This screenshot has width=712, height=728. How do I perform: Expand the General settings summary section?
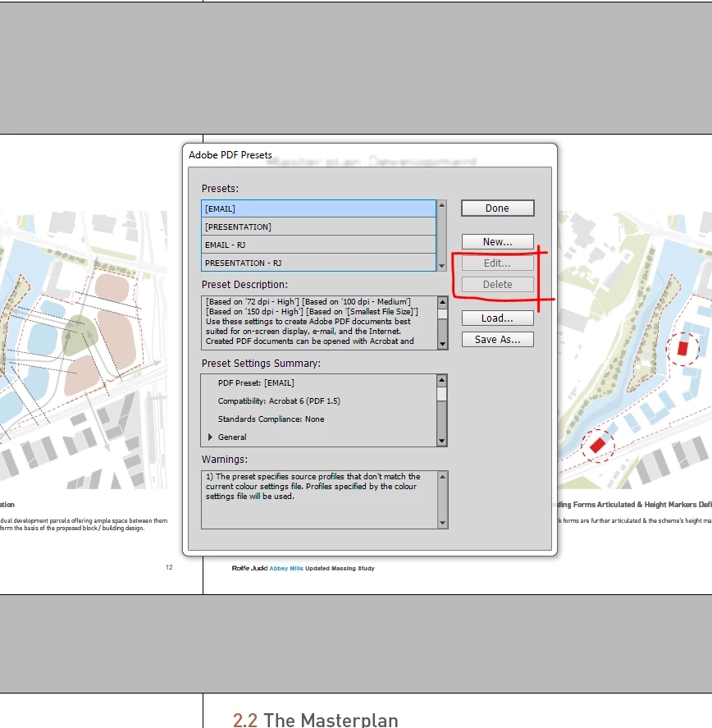(x=210, y=437)
